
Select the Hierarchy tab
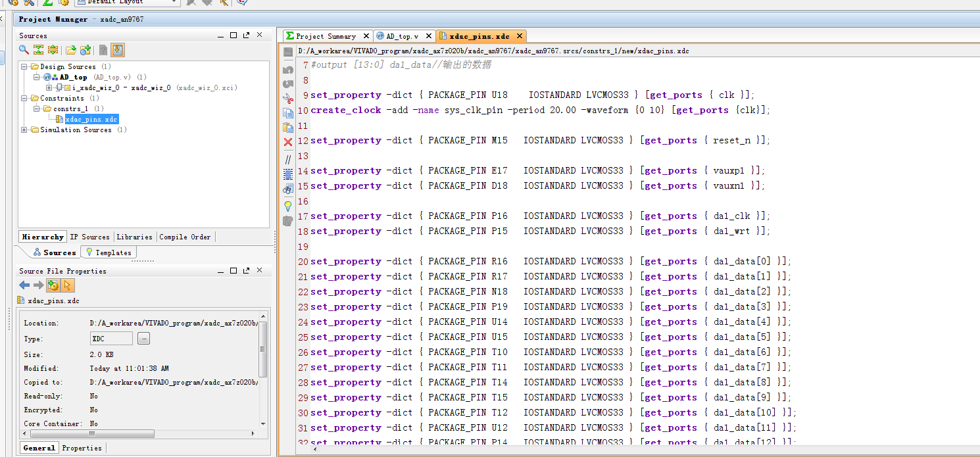43,237
